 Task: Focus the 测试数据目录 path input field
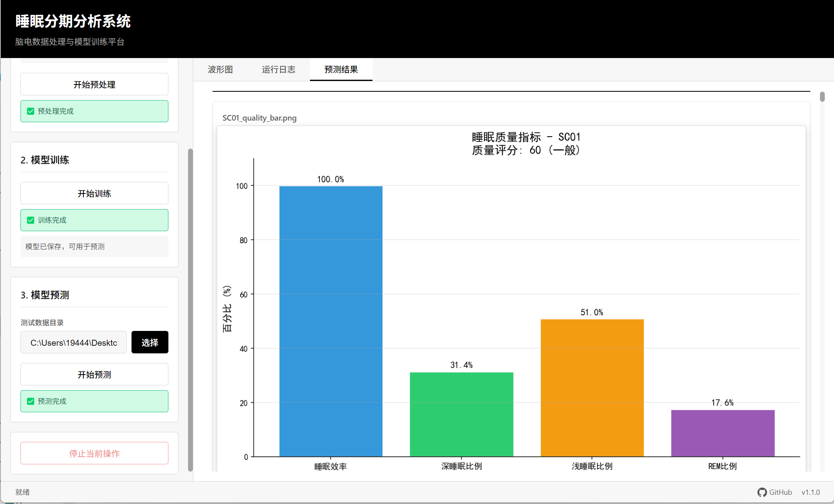[x=73, y=343]
